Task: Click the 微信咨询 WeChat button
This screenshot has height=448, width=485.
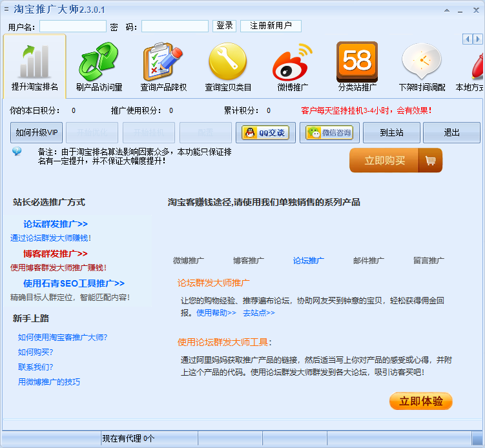Action: 329,132
